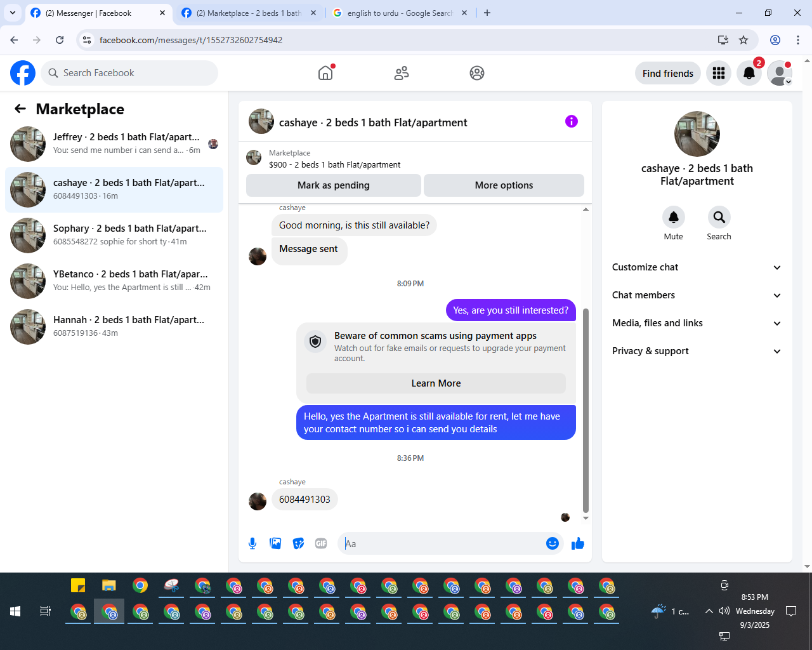Image resolution: width=812 pixels, height=650 pixels.
Task: Open conversation information icon
Action: click(x=572, y=121)
